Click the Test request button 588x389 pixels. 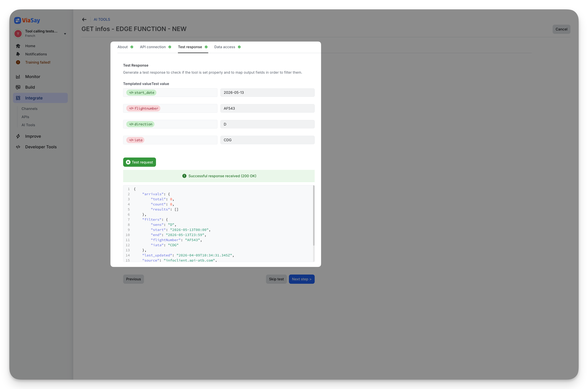[139, 162]
